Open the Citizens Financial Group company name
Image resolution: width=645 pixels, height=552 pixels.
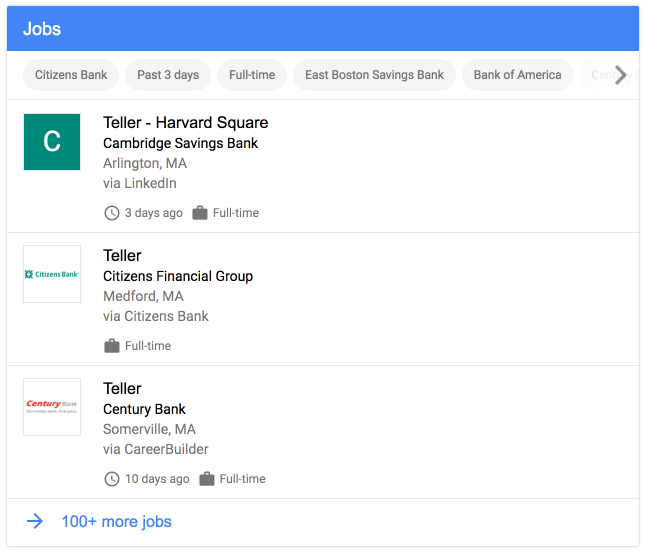point(178,276)
